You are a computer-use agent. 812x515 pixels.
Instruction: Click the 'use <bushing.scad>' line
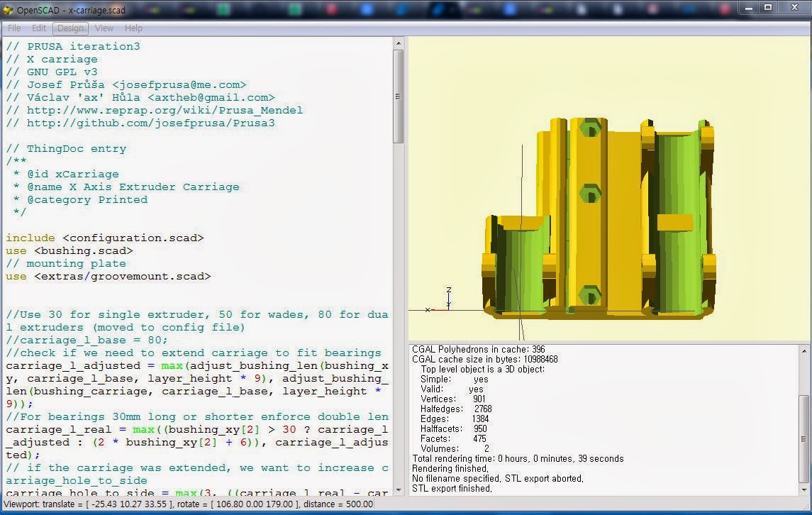point(69,251)
